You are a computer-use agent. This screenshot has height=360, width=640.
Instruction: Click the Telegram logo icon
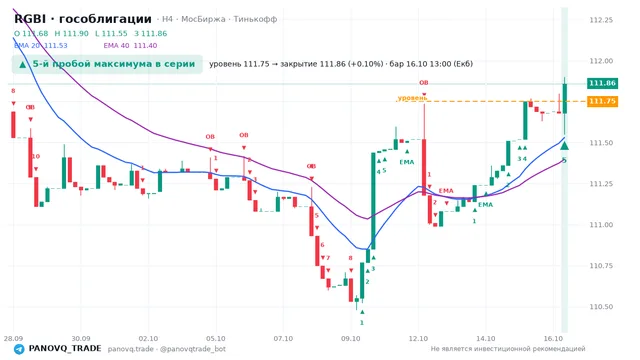[19, 349]
